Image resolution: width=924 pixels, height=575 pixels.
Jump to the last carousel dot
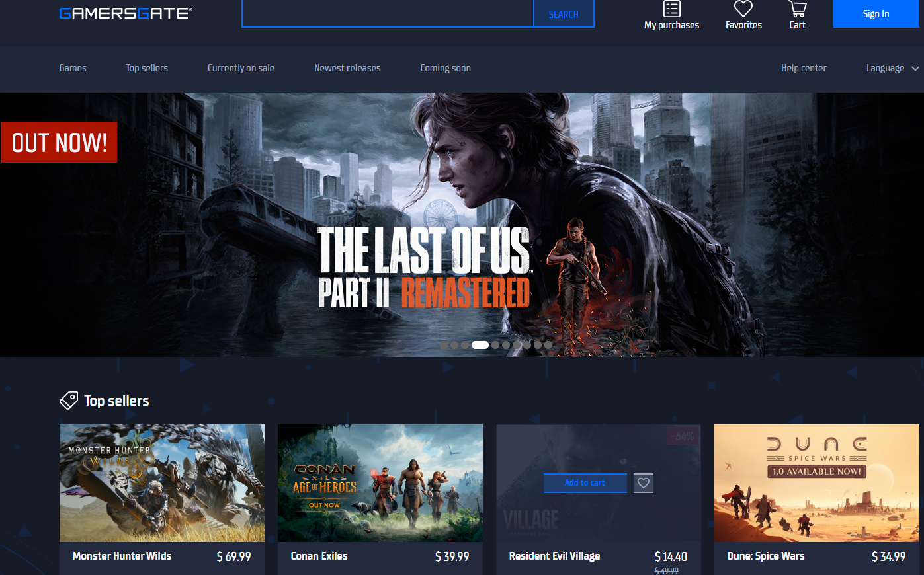(548, 345)
